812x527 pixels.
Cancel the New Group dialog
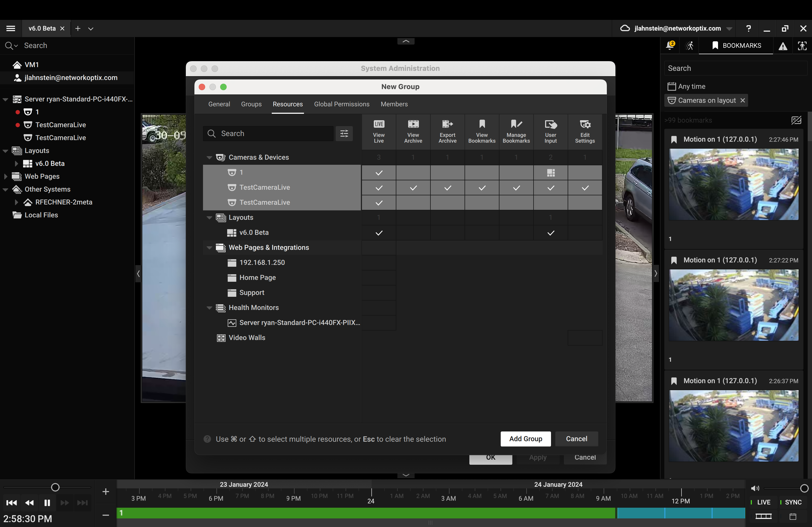coord(576,439)
